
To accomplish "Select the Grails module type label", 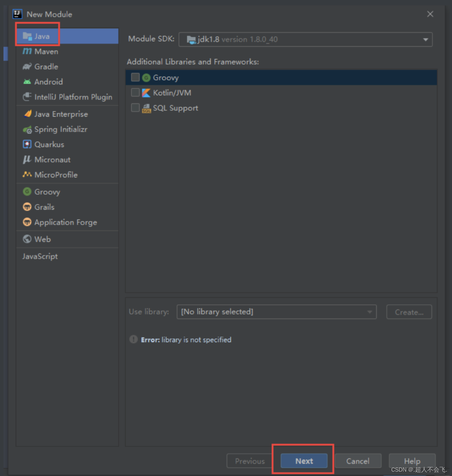I will pos(45,207).
